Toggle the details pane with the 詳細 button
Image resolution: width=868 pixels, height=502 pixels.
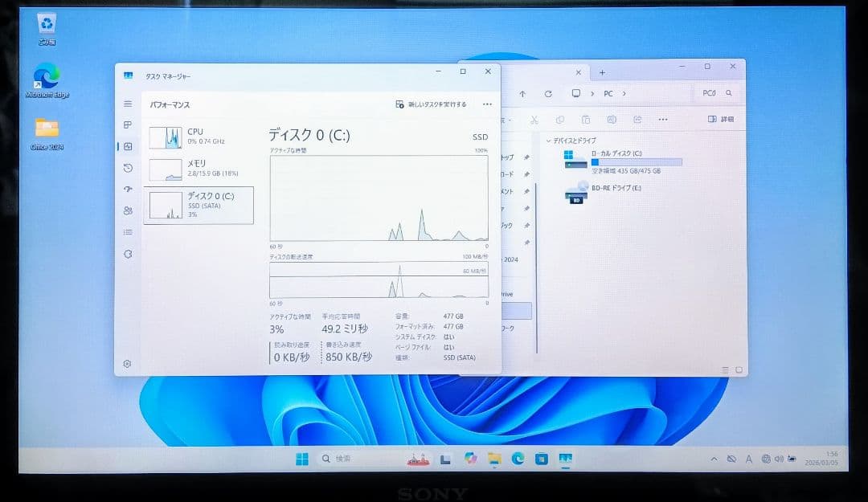722,119
